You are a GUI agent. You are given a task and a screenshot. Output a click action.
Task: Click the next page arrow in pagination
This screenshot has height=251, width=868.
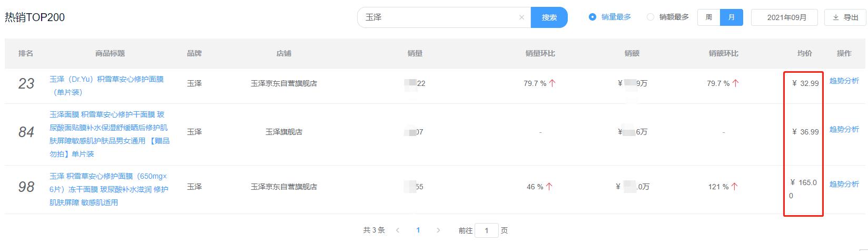point(438,230)
